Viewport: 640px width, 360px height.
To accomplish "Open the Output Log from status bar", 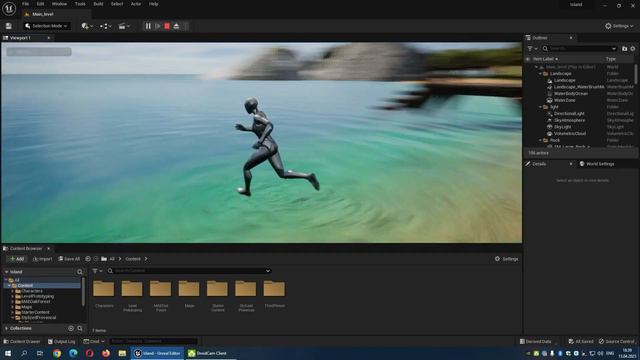I will pyautogui.click(x=62, y=342).
